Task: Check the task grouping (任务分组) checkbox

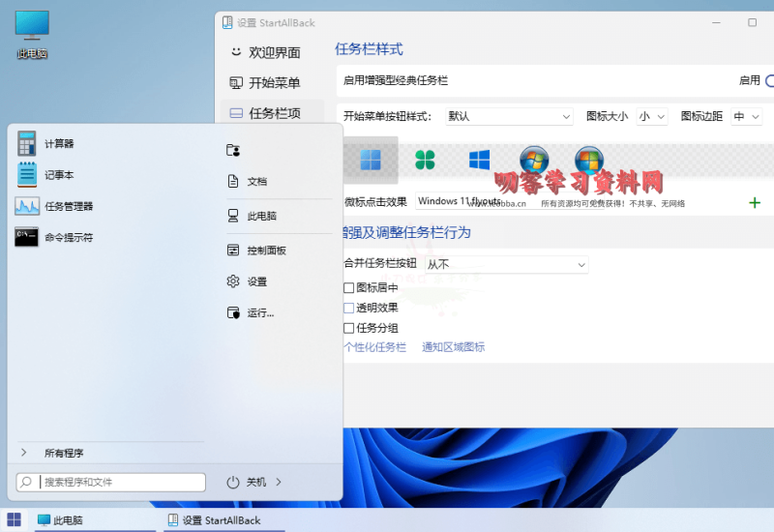Action: pos(349,328)
